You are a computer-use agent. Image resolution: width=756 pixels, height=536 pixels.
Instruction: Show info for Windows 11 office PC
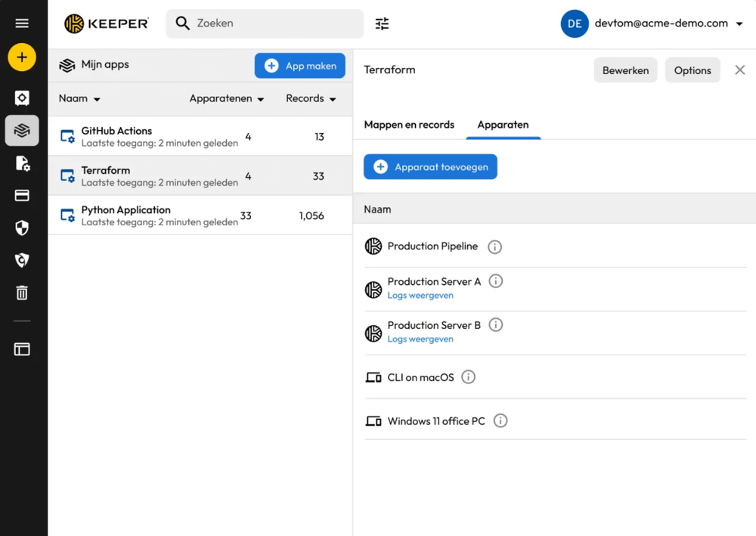(x=500, y=421)
